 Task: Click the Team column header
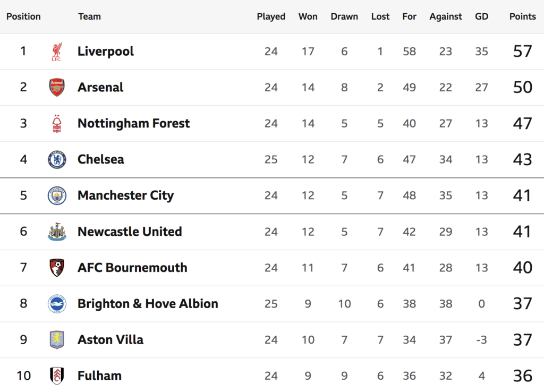pyautogui.click(x=89, y=16)
